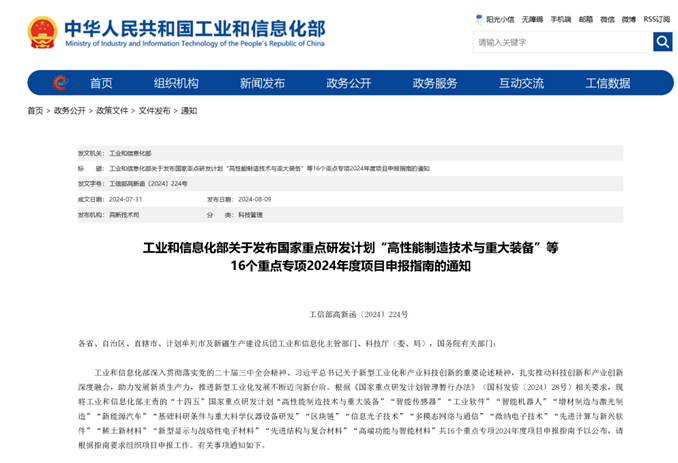The image size is (678, 463).
Task: Go to 新闻发布 section
Action: point(262,83)
